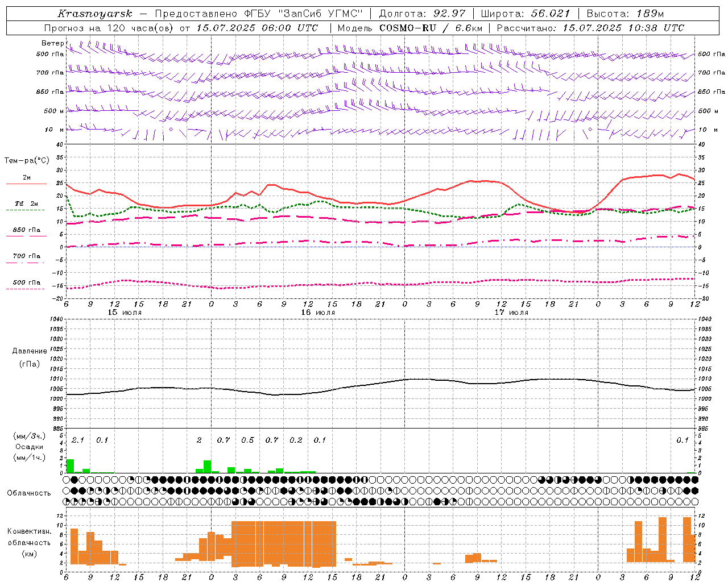Viewport: 728px width, 582px height.
Task: Click the green precipitation bar under 2.1
Action: [x=70, y=465]
